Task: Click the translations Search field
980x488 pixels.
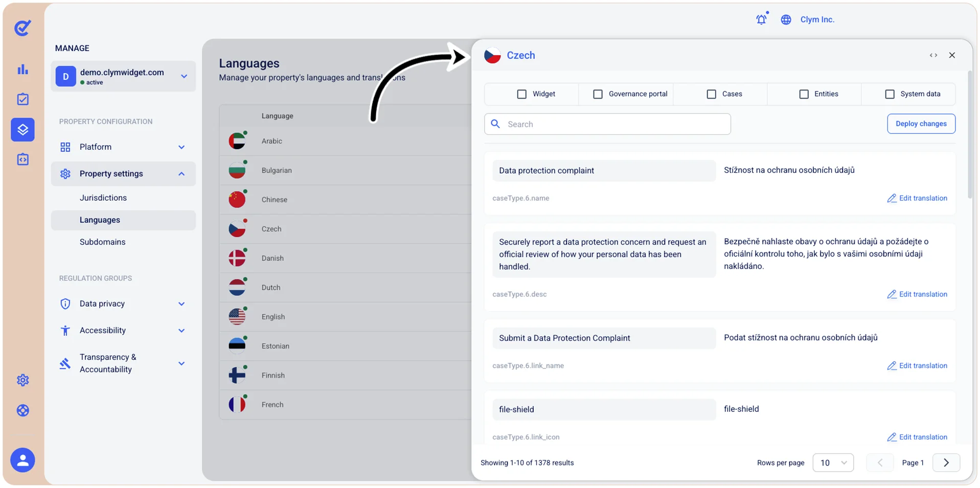Action: 607,124
